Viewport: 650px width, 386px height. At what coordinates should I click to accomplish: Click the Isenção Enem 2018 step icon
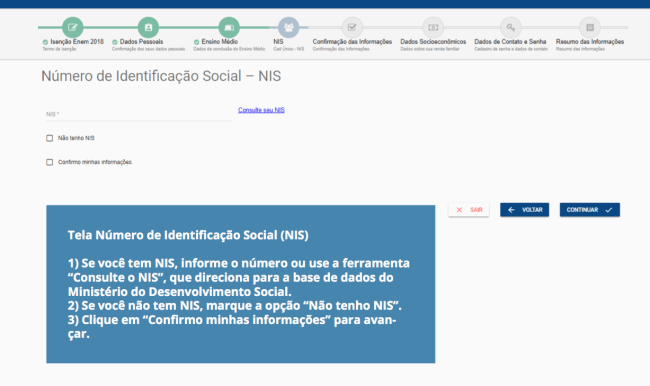73,27
